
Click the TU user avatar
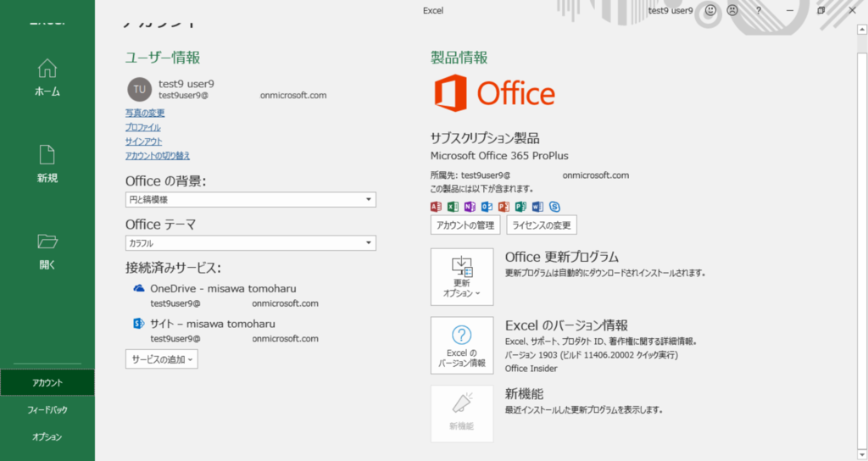pos(140,89)
